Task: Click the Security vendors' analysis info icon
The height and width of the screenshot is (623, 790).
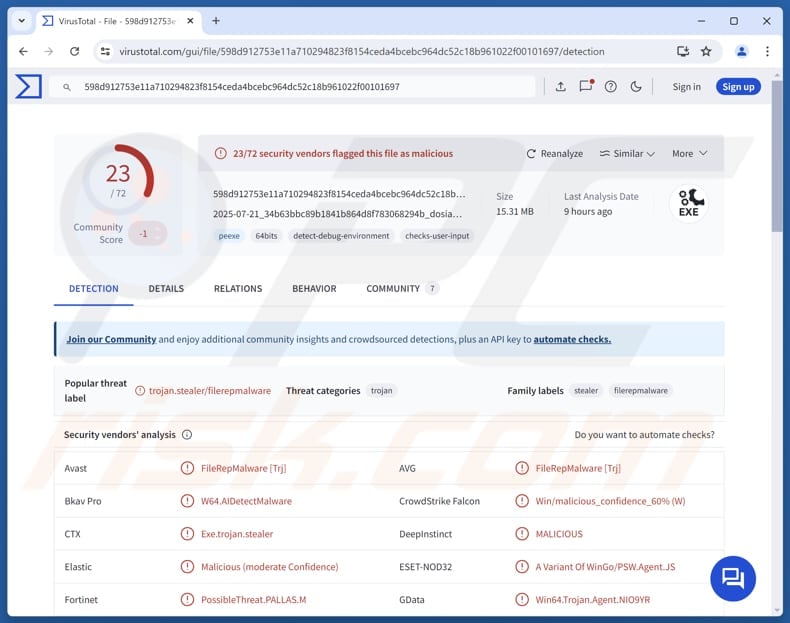Action: (x=187, y=435)
